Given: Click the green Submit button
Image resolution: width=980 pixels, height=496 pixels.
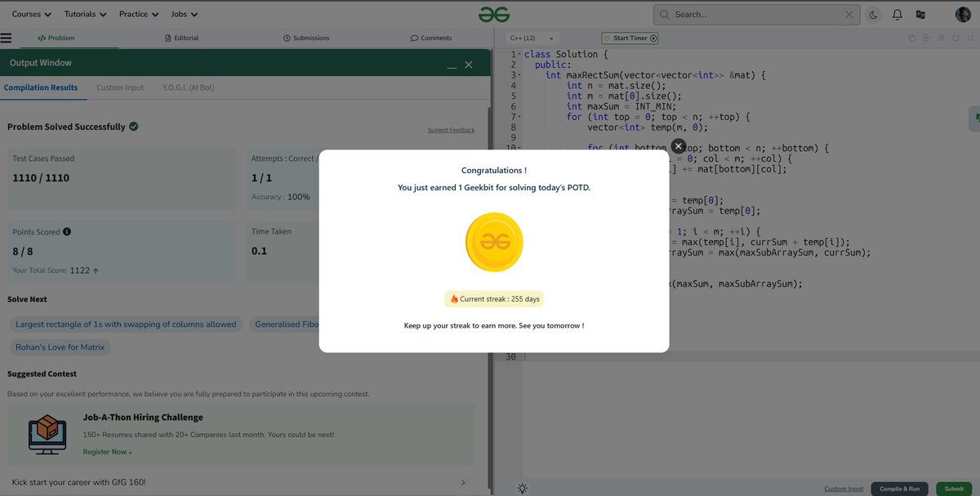Looking at the screenshot, I should pyautogui.click(x=954, y=489).
